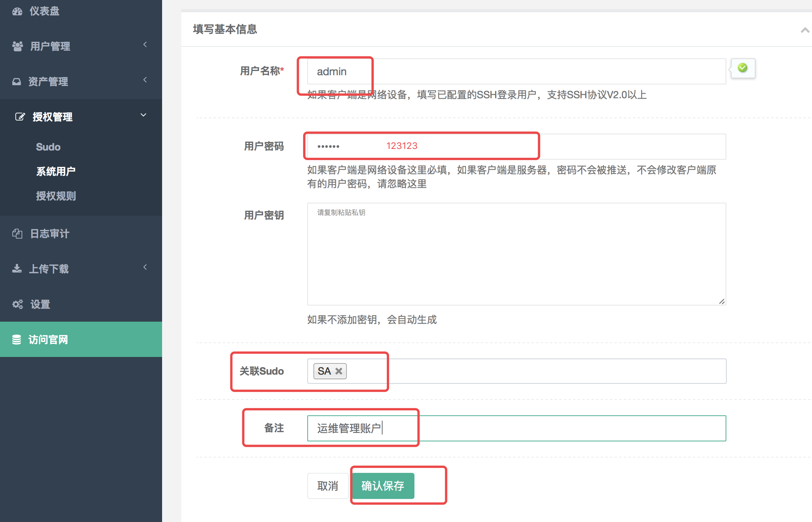Click inside the 用户密钥 private key textarea
Viewport: 812px width, 522px height.
pos(516,254)
